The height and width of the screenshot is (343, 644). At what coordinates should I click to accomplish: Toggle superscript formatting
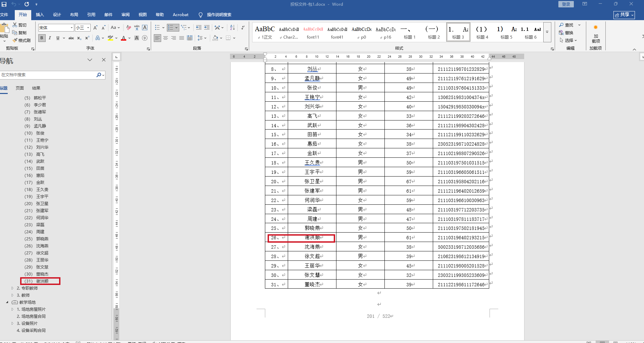pyautogui.click(x=87, y=38)
